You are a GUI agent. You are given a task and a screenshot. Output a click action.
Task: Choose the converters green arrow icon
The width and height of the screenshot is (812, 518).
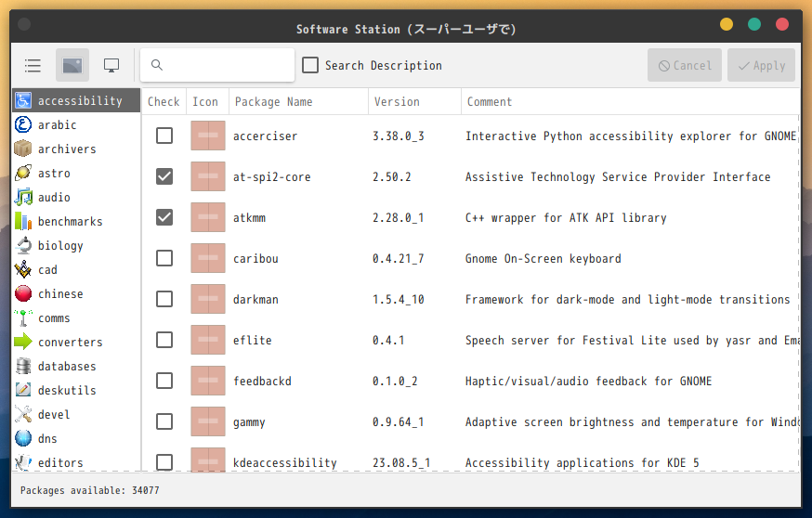point(23,342)
